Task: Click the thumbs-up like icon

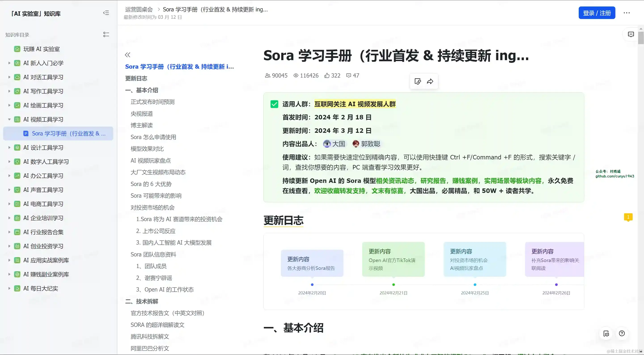Action: pyautogui.click(x=327, y=76)
